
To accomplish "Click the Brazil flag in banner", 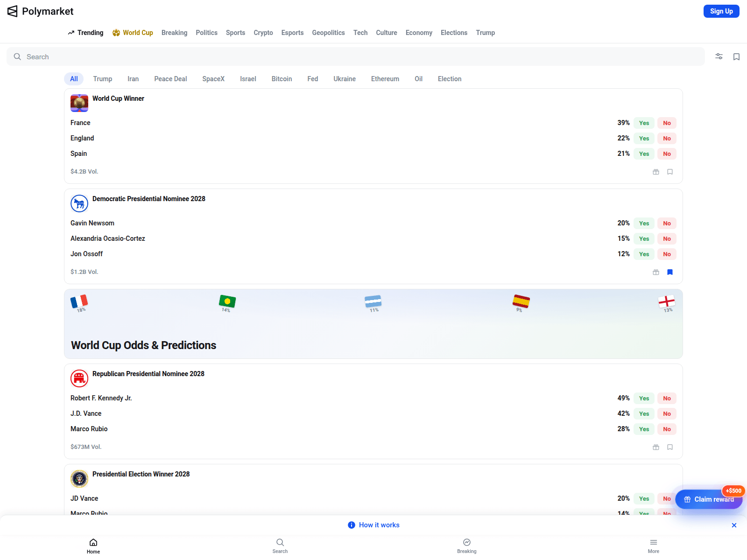I will [x=227, y=301].
